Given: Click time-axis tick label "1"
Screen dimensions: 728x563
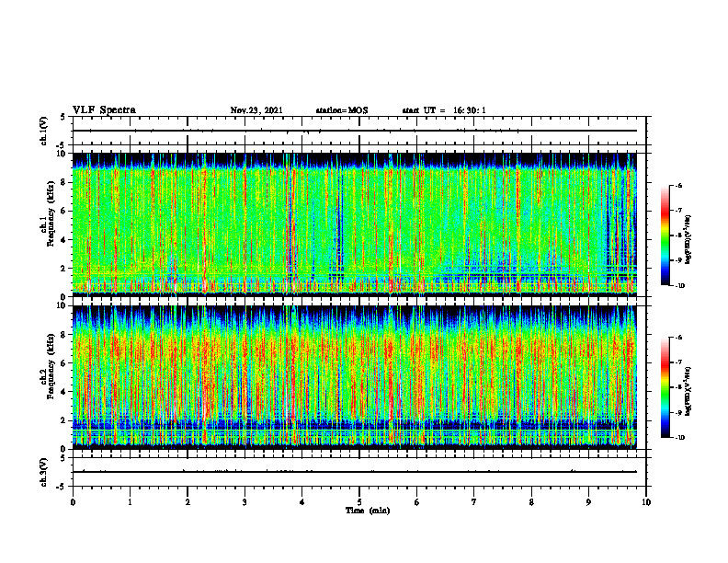Looking at the screenshot, I should click(130, 502).
